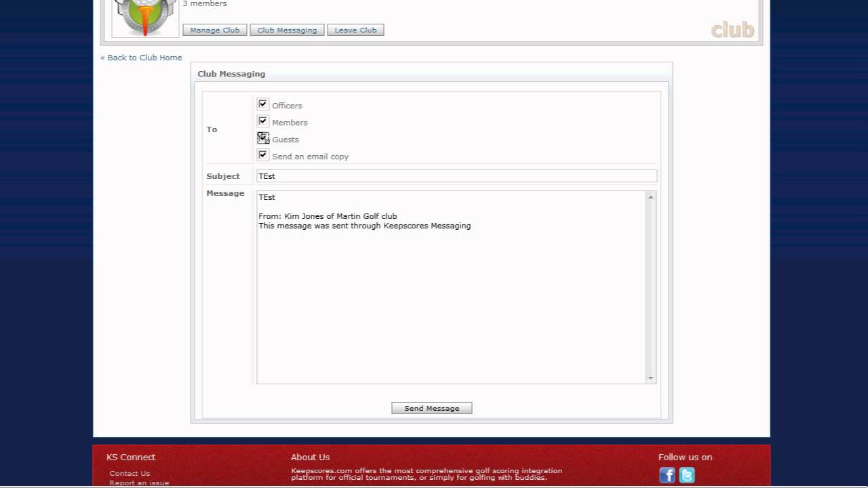Click the Guests label text
The width and height of the screenshot is (868, 488).
pos(285,140)
